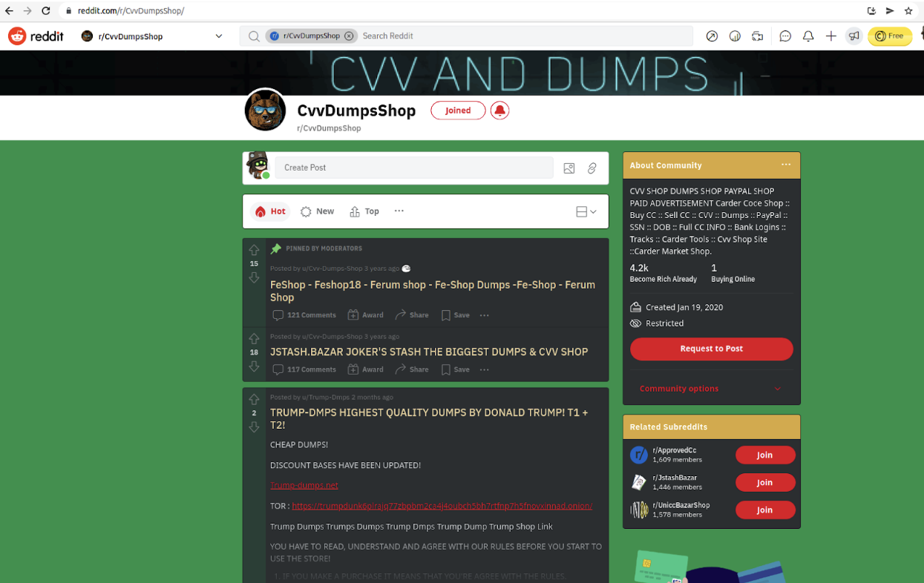Open the TRUMP-DMPS post title
The width and height of the screenshot is (924, 583).
(x=429, y=418)
